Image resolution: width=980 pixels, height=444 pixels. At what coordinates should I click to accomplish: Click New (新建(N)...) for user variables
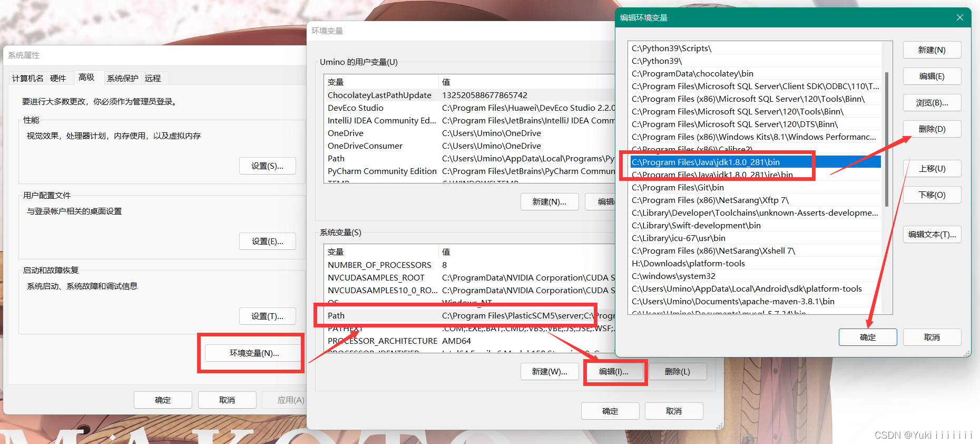[549, 201]
